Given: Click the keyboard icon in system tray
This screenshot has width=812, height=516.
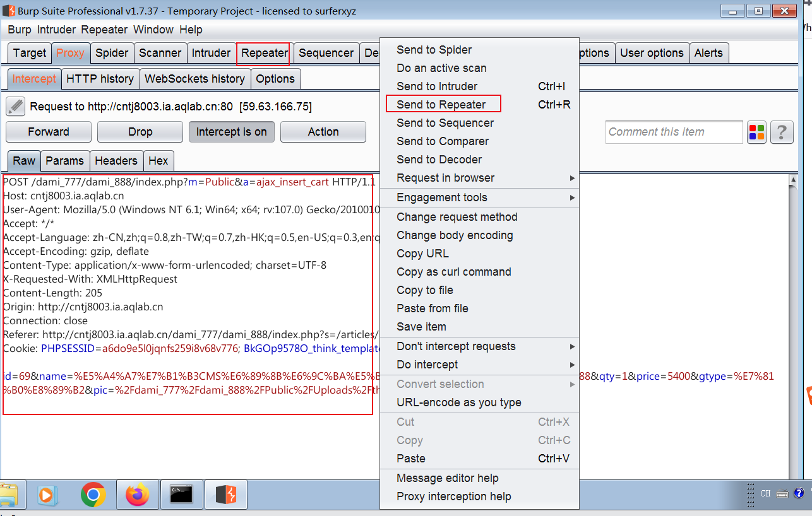Looking at the screenshot, I should (782, 493).
